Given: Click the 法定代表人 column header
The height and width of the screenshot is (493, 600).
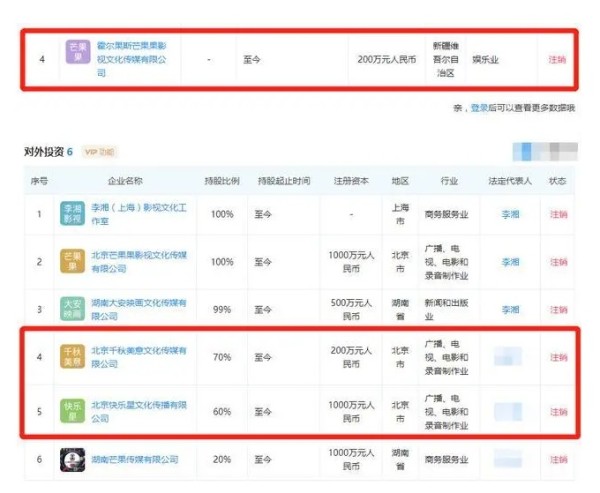Looking at the screenshot, I should pos(510,181).
